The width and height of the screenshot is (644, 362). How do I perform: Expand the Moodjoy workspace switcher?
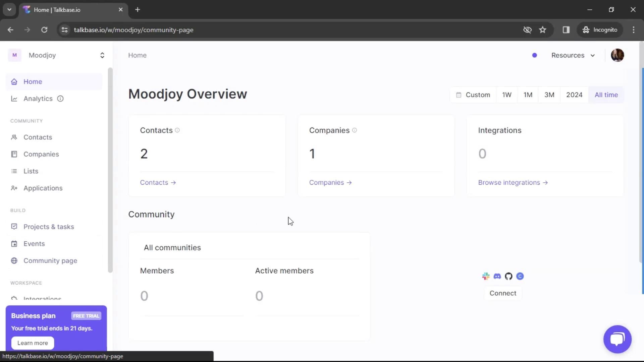pos(102,55)
